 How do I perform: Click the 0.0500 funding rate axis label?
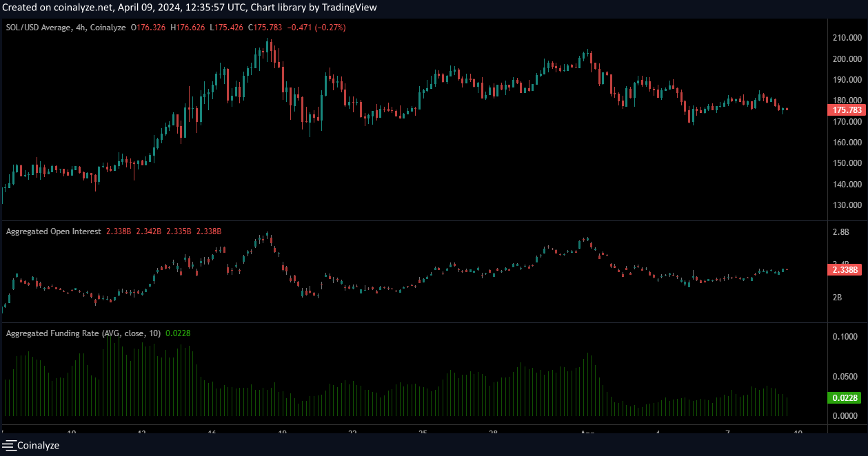coord(845,377)
